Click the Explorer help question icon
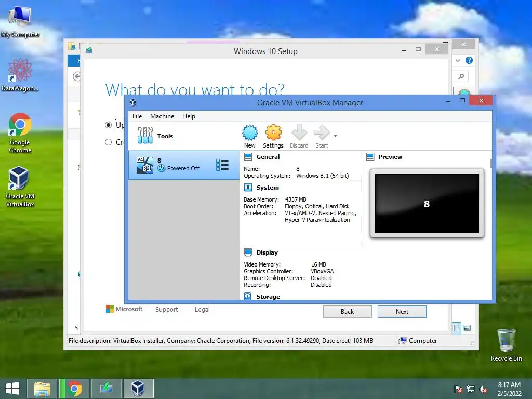532x399 pixels. [x=469, y=60]
